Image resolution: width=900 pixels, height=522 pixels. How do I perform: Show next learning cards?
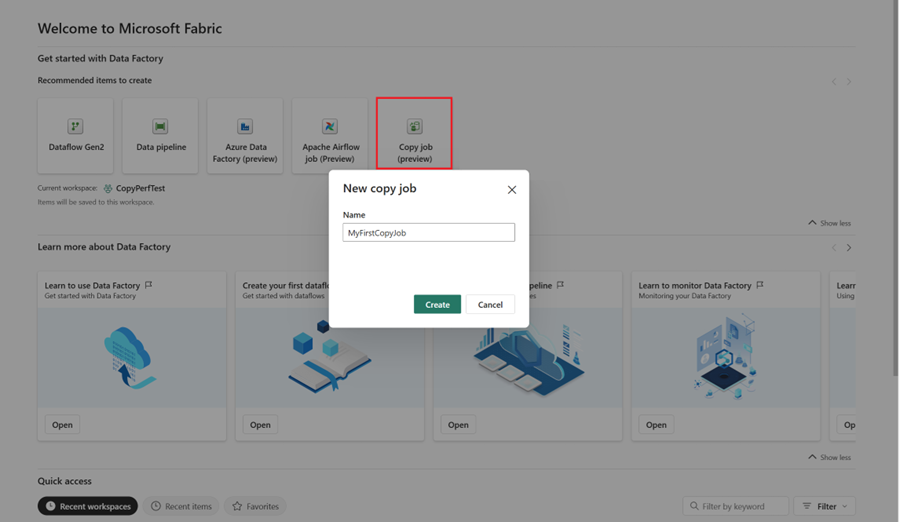(x=849, y=248)
